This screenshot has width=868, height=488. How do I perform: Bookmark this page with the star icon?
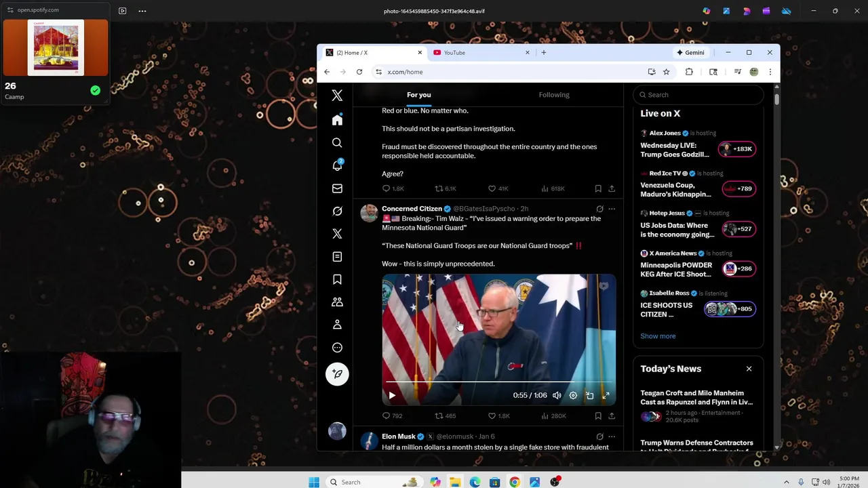click(666, 72)
